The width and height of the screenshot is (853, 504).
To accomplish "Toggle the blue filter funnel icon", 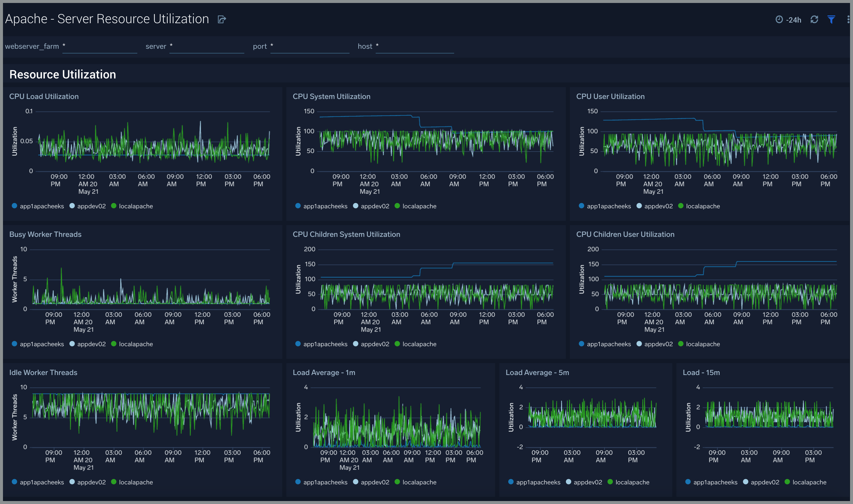I will [831, 20].
